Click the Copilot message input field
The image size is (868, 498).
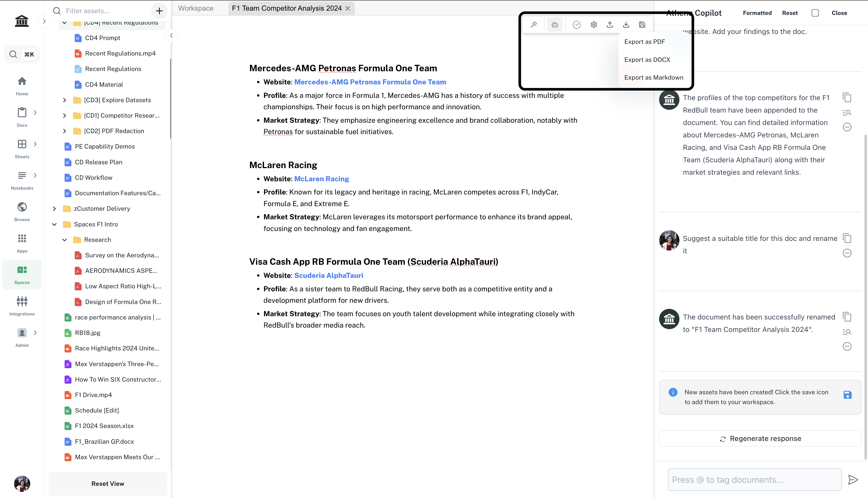point(754,479)
